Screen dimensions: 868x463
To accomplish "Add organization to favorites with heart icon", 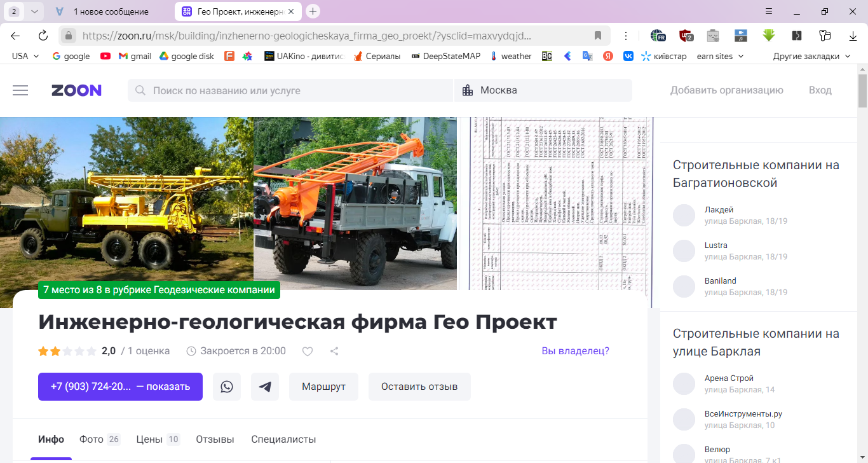I will point(308,351).
